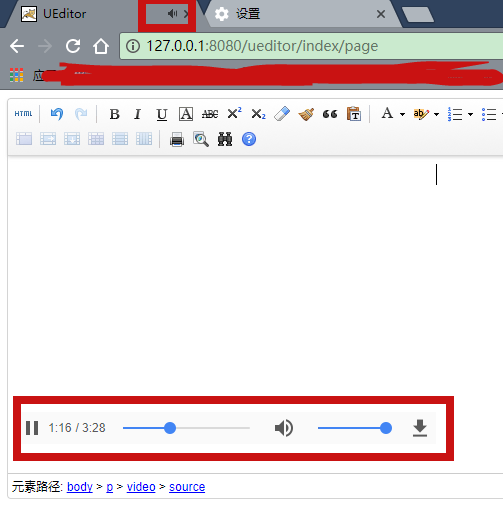The height and width of the screenshot is (509, 503).
Task: Toggle strikethrough formatting
Action: [210, 114]
